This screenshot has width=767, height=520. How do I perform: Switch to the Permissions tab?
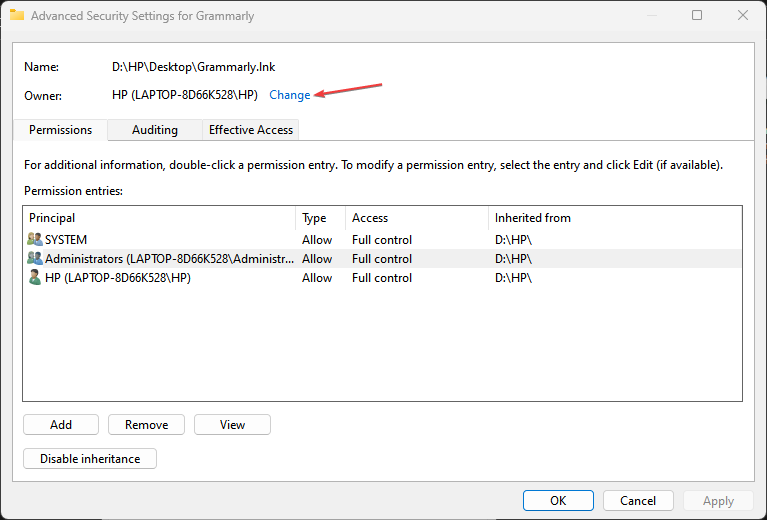[60, 130]
